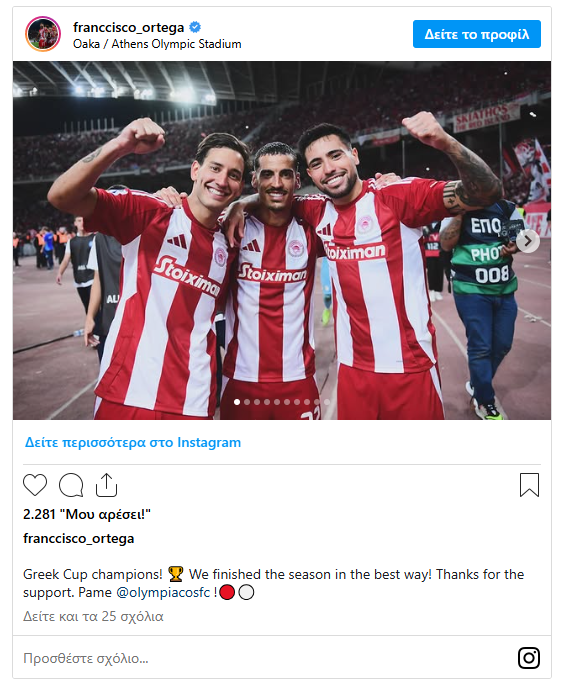This screenshot has height=689, width=562.
Task: Open franccisco_ortega profile avatar
Action: (43, 34)
